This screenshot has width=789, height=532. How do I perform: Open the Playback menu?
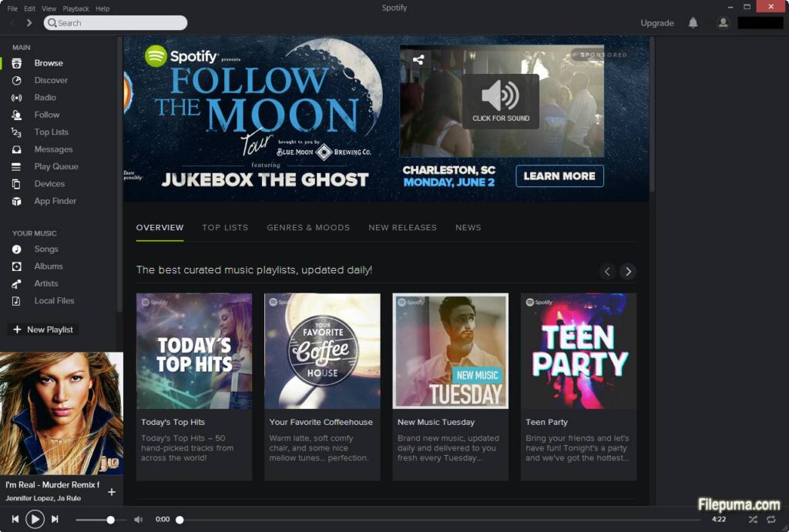(x=76, y=8)
